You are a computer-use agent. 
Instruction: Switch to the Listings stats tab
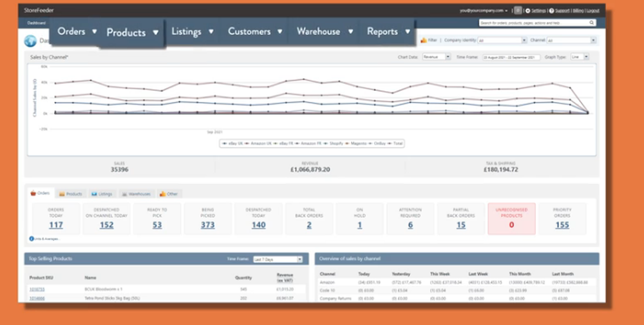[102, 193]
